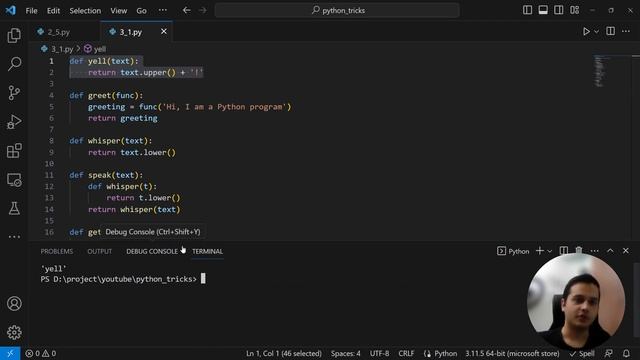640x360 pixels.
Task: Create a new terminal with plus icon
Action: click(540, 251)
